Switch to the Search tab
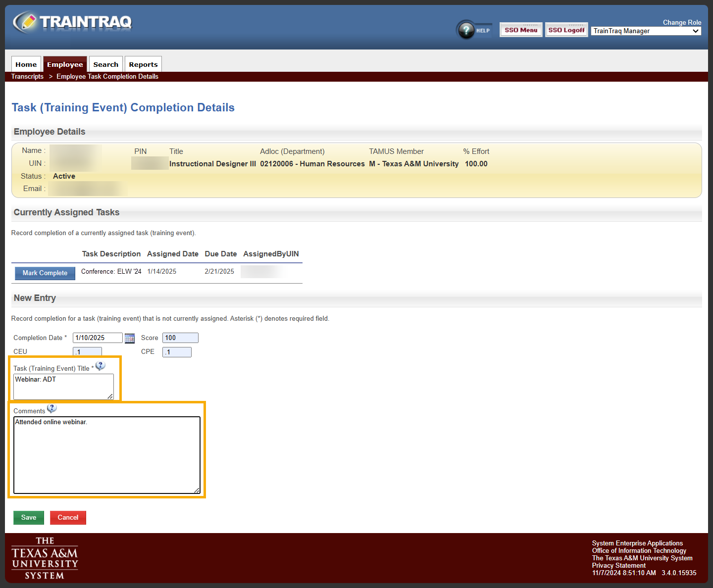This screenshot has height=588, width=713. click(105, 64)
